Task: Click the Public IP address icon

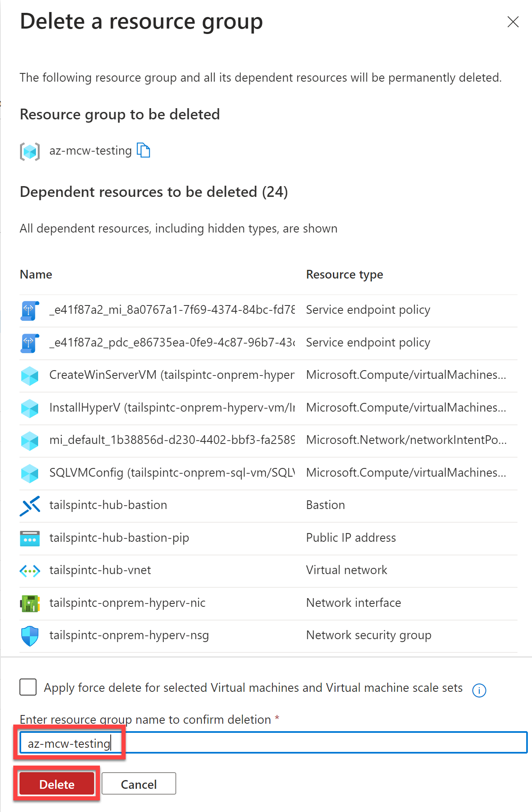Action: click(x=30, y=538)
